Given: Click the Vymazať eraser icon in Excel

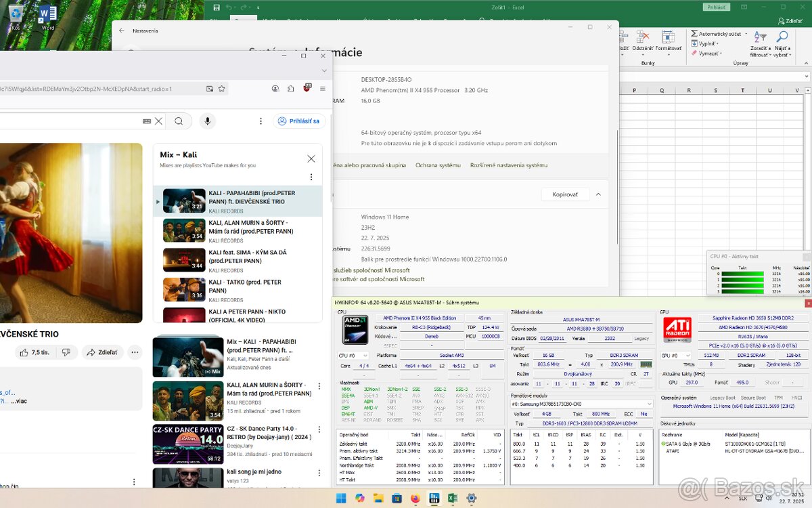Looking at the screenshot, I should point(694,53).
